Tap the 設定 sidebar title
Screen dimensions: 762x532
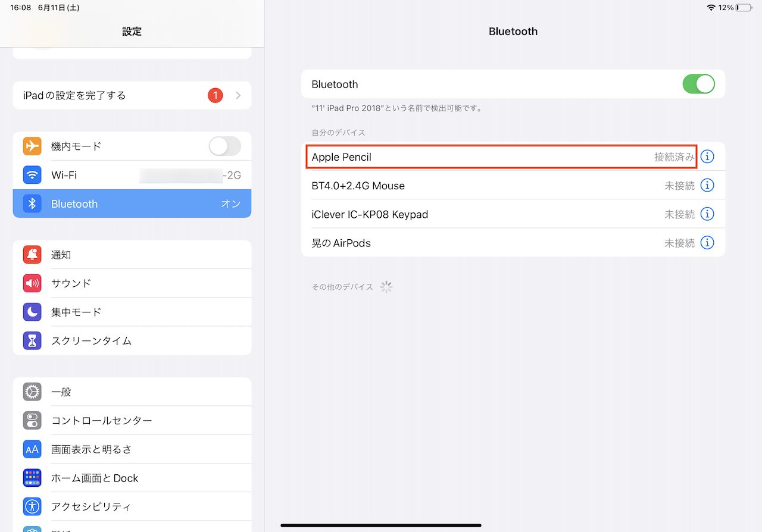click(132, 32)
